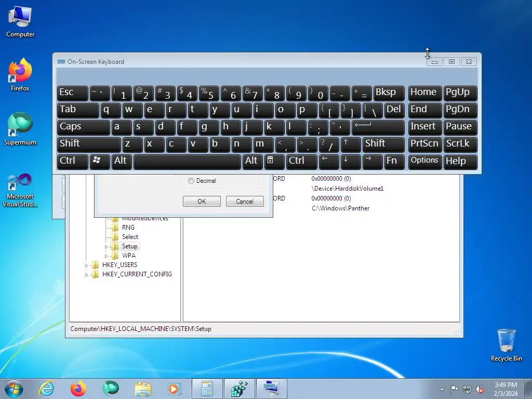Open the Recycle Bin on desktop

[x=506, y=345]
